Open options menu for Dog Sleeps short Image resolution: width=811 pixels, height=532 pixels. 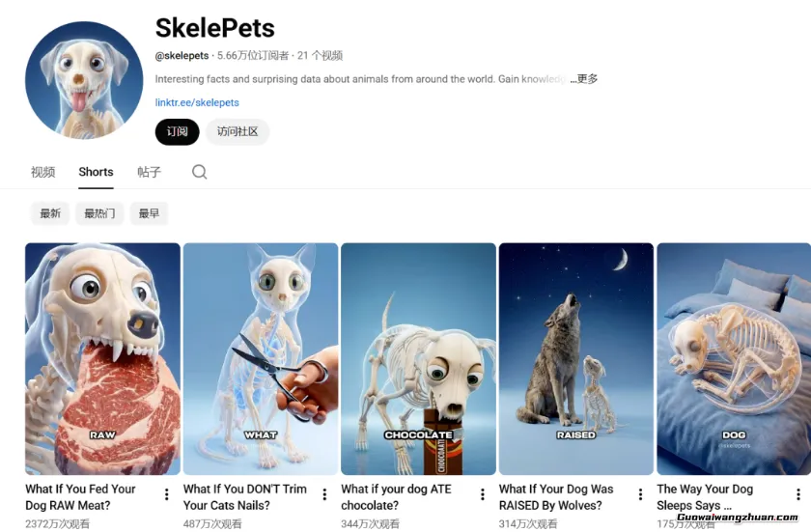click(x=798, y=494)
